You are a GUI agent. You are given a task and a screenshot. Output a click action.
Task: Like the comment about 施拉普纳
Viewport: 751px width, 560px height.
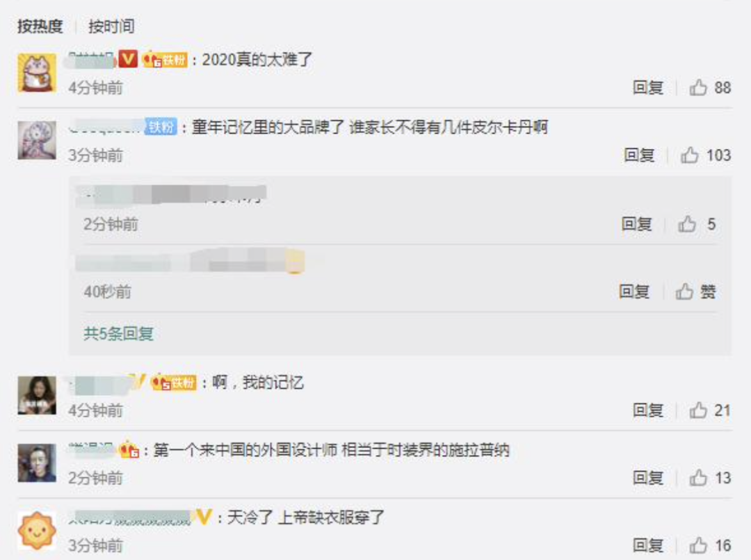(x=710, y=478)
